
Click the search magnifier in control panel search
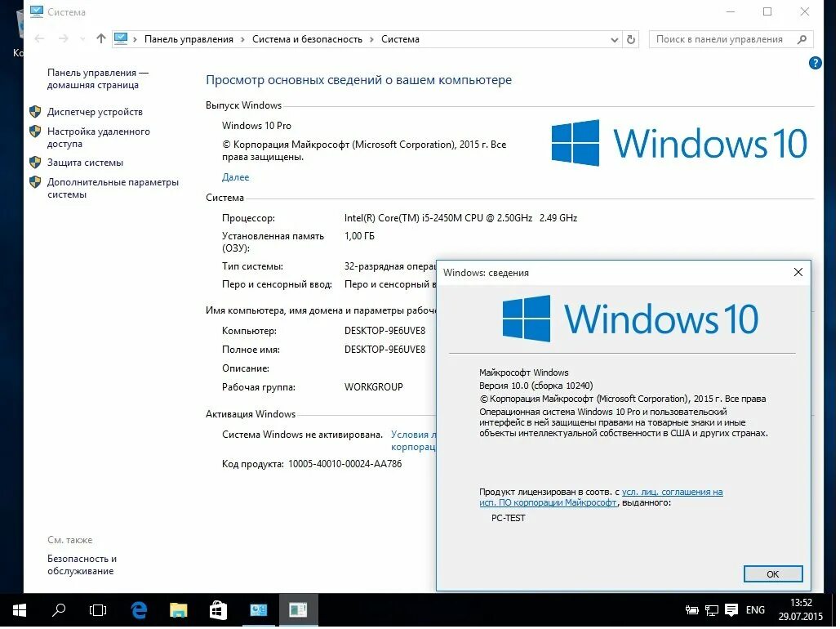point(802,39)
